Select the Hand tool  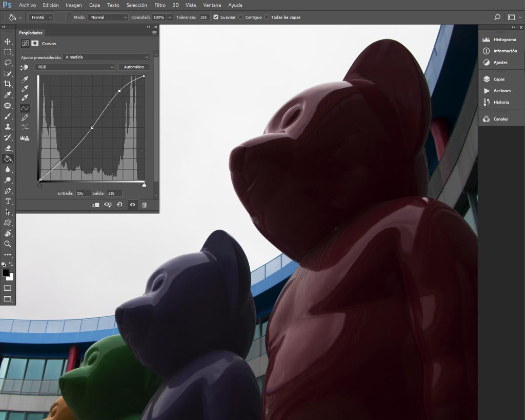pyautogui.click(x=7, y=233)
